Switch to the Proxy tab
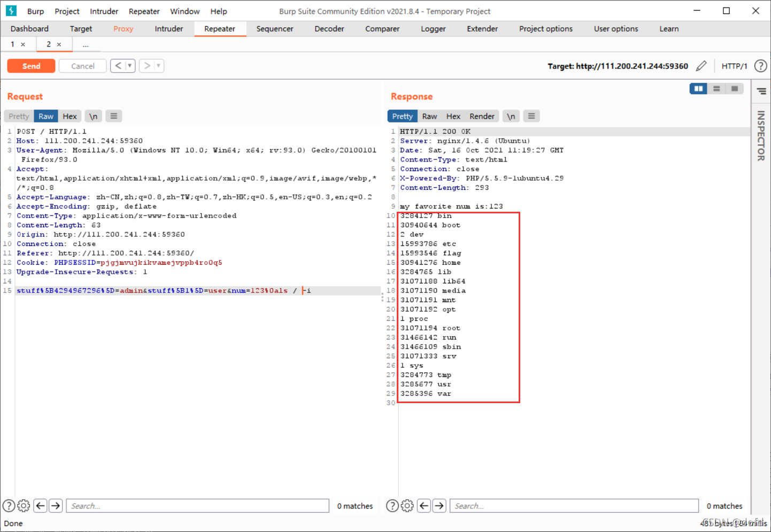The width and height of the screenshot is (771, 532). pos(123,29)
